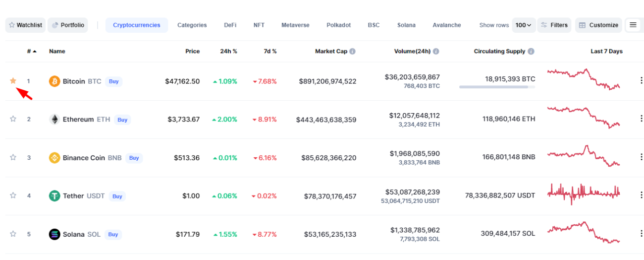Unstar Bitcoin from the watchlist
Screen dimensions: 644x260
(13, 81)
